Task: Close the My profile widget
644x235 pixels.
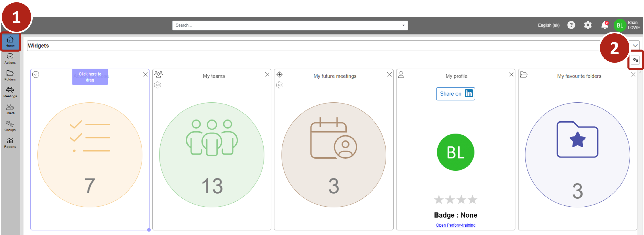Action: pos(511,74)
